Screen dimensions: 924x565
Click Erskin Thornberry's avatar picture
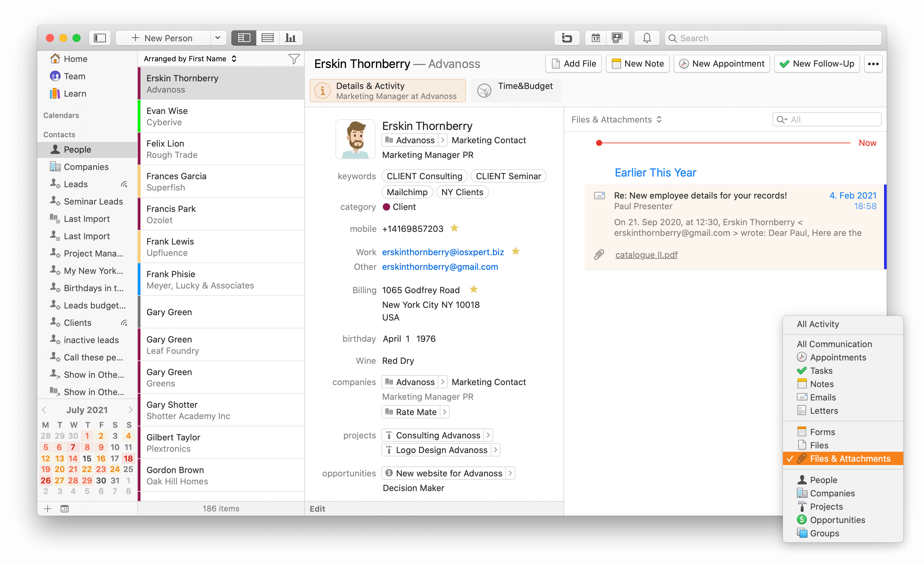click(x=355, y=140)
